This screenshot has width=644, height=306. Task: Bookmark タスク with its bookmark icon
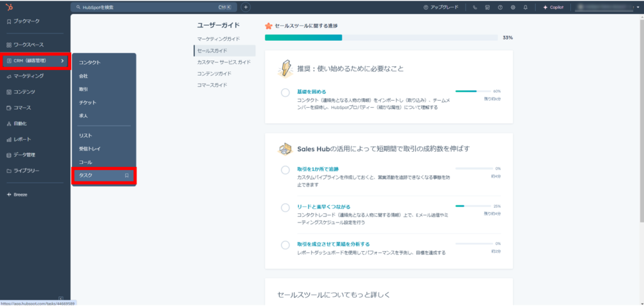[127, 175]
